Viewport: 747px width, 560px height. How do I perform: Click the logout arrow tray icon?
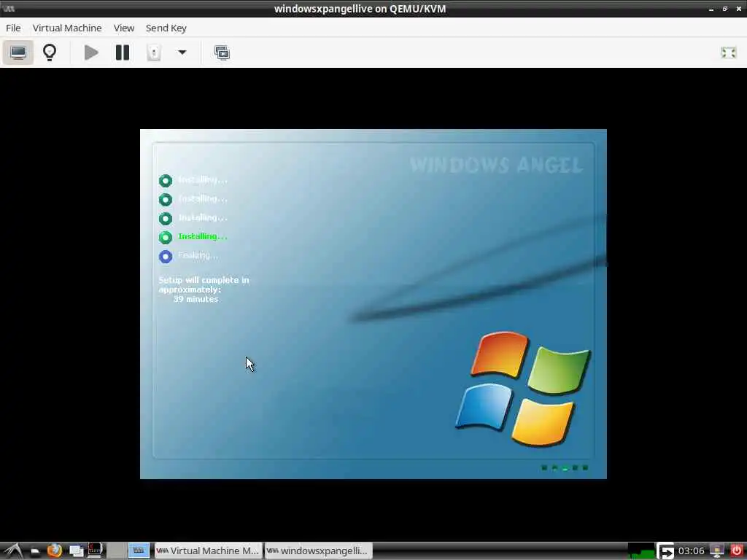pyautogui.click(x=665, y=551)
